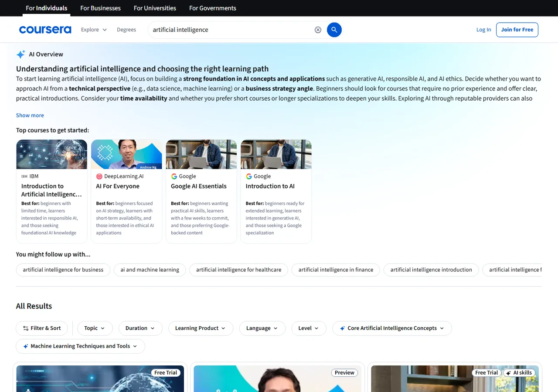This screenshot has height=392, width=558.
Task: Click the Introduction to AI course title
Action: click(270, 186)
